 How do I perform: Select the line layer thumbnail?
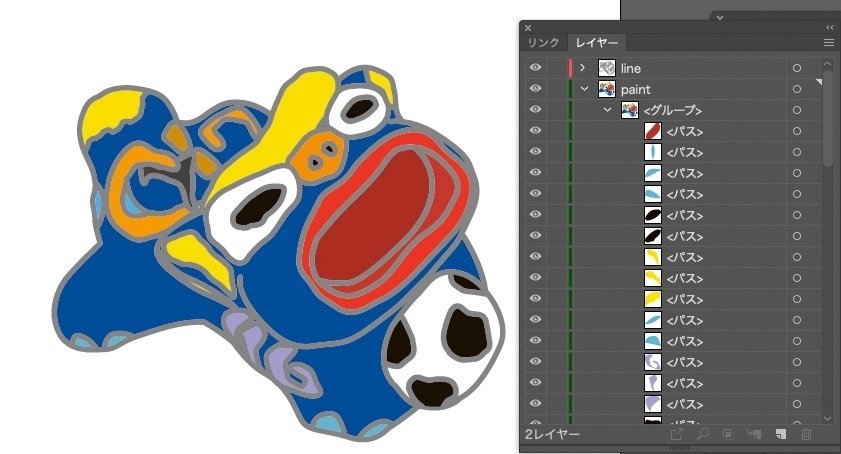coord(607,68)
